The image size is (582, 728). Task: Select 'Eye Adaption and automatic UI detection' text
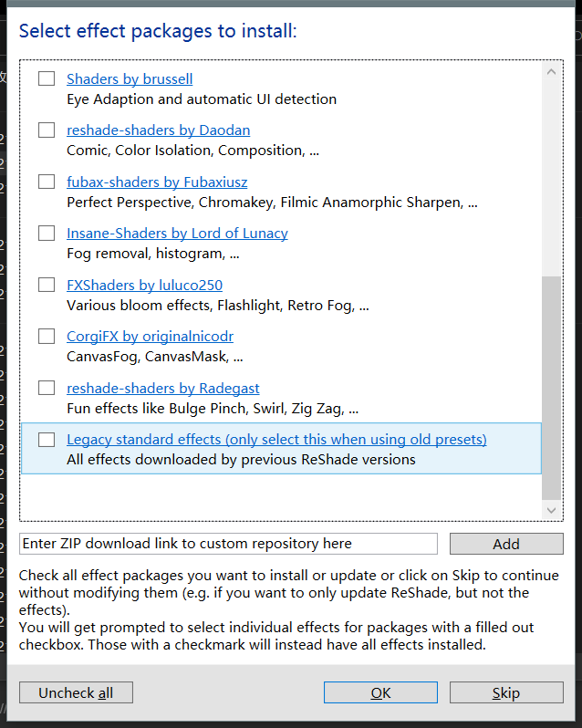[202, 99]
